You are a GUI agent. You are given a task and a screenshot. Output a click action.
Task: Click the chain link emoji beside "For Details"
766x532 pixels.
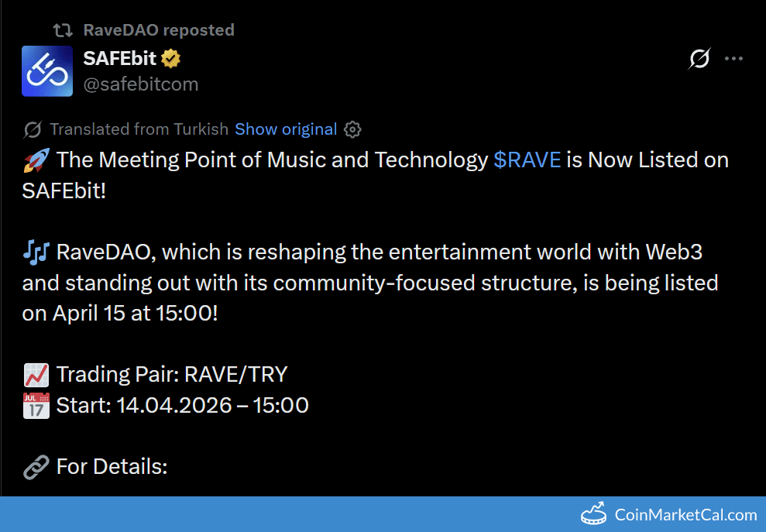coord(36,467)
